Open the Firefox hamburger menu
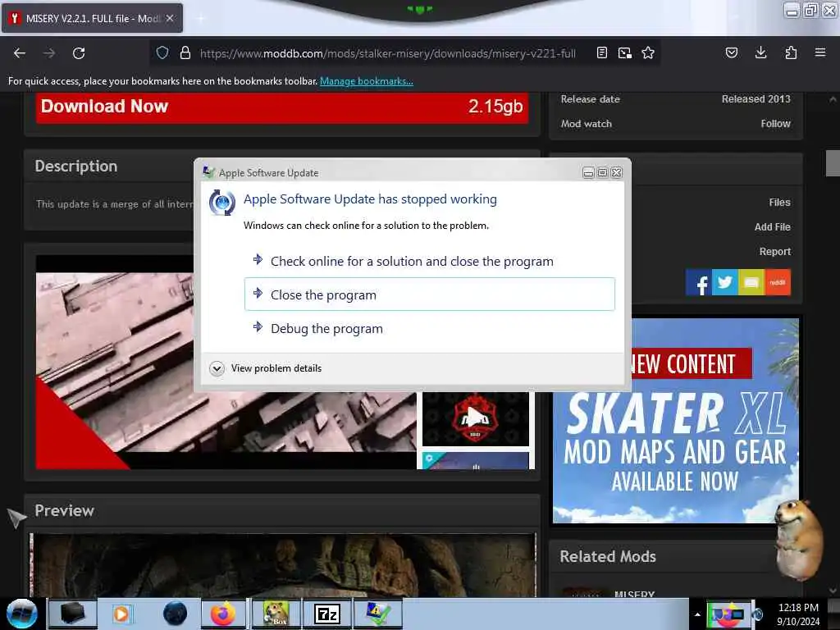The image size is (840, 630). coord(820,52)
